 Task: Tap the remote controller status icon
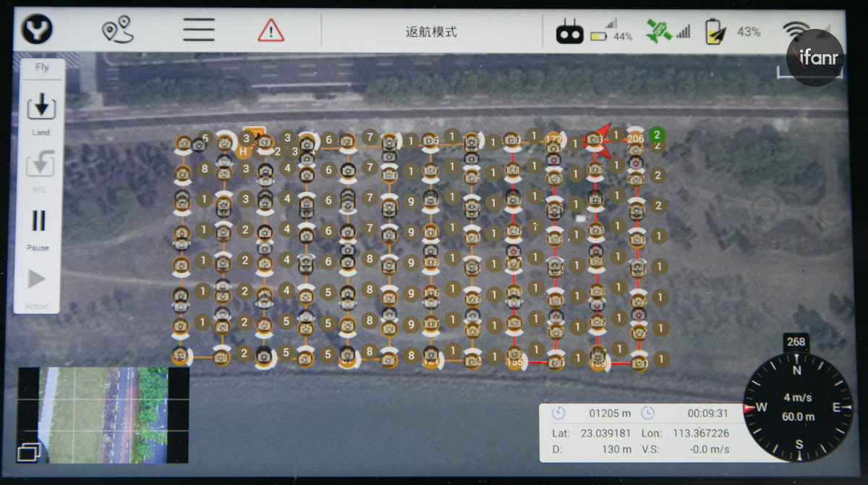(570, 33)
